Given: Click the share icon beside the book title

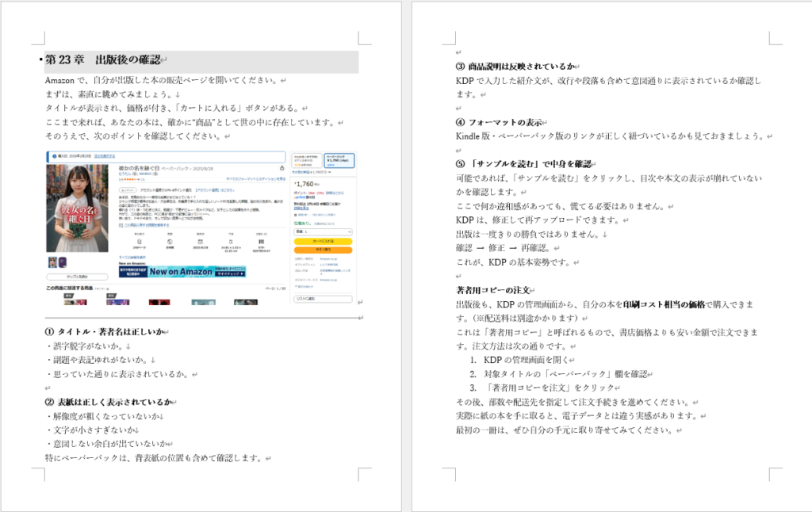Looking at the screenshot, I should point(282,168).
